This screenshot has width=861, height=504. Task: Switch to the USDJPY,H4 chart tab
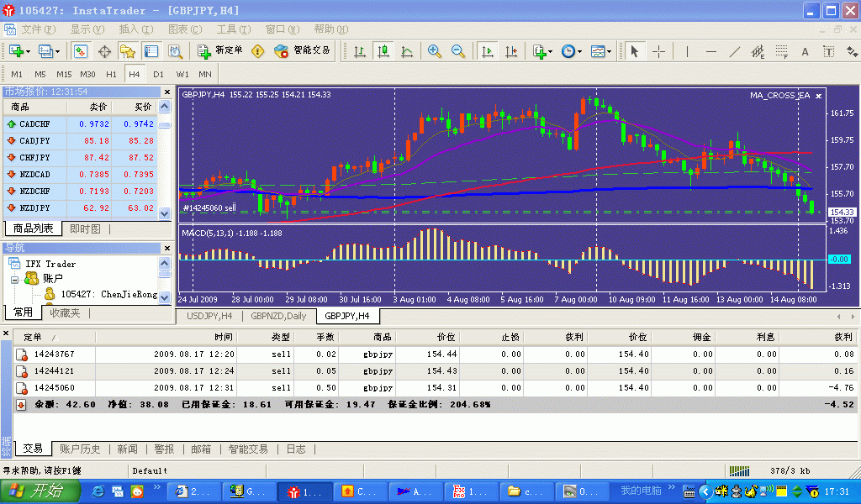coord(209,317)
